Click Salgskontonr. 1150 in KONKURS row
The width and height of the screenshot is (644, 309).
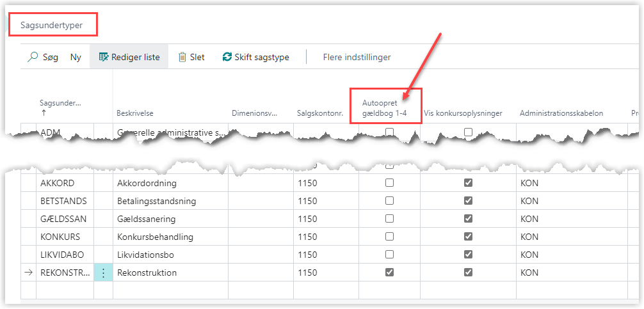coord(307,237)
